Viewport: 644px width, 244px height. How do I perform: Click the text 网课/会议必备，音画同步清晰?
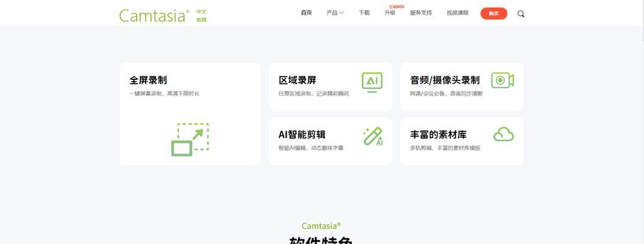point(446,94)
